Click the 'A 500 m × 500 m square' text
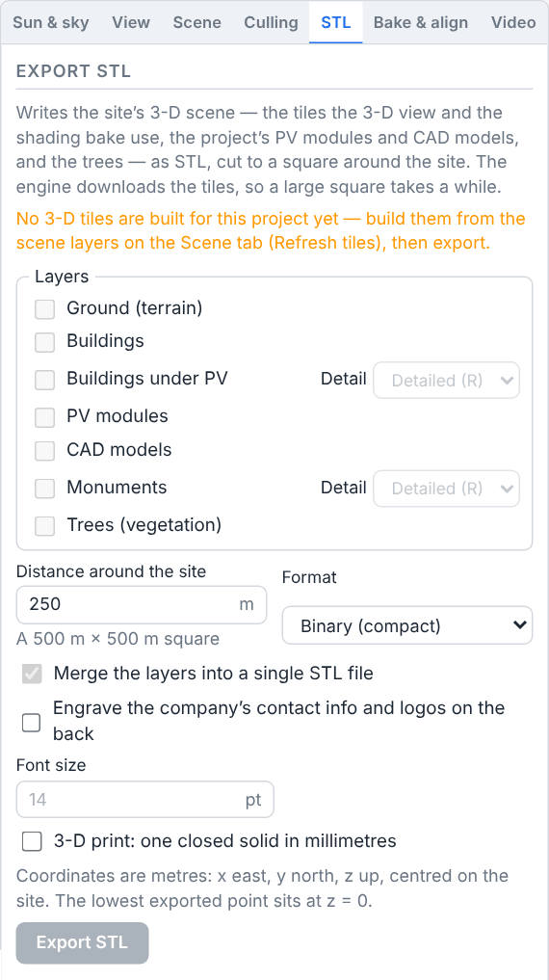This screenshot has width=549, height=980. (118, 639)
